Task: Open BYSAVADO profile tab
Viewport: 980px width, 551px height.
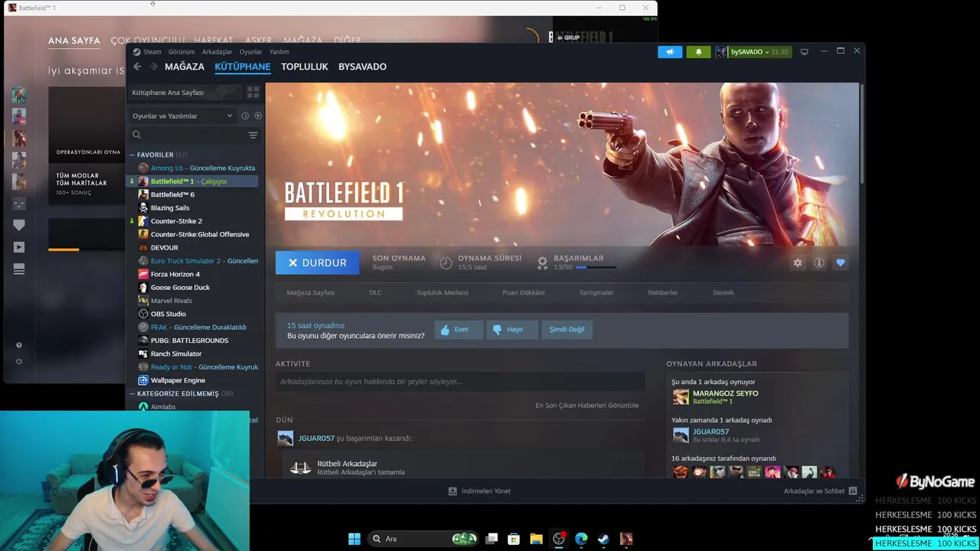Action: point(362,67)
